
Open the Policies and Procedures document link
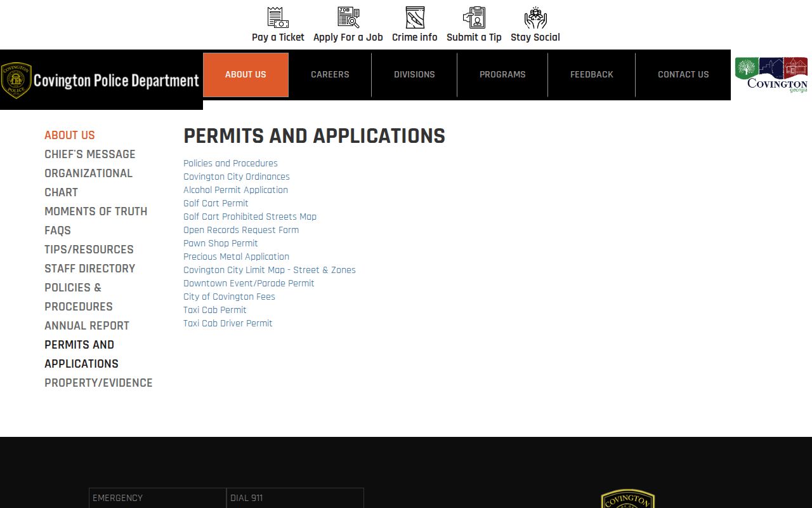[x=230, y=163]
